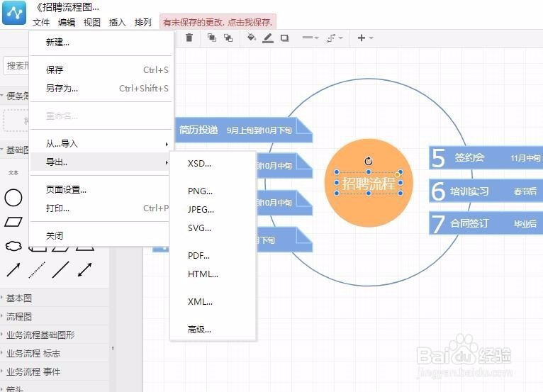Open the plus insert dropdown
This screenshot has width=543, height=392.
click(x=365, y=38)
